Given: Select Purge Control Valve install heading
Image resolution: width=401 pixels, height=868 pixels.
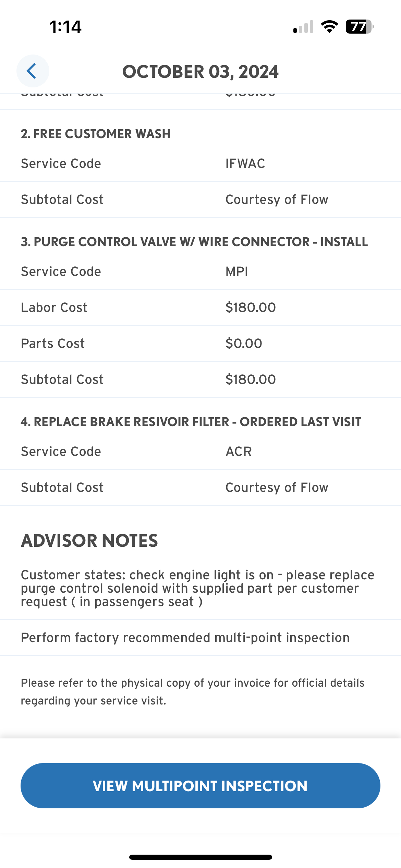Looking at the screenshot, I should coord(194,242).
